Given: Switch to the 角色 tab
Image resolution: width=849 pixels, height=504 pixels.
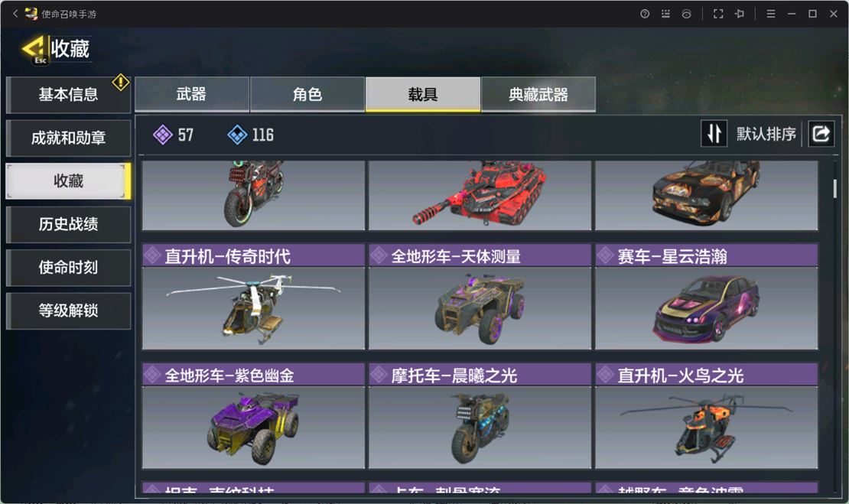Looking at the screenshot, I should click(x=307, y=94).
